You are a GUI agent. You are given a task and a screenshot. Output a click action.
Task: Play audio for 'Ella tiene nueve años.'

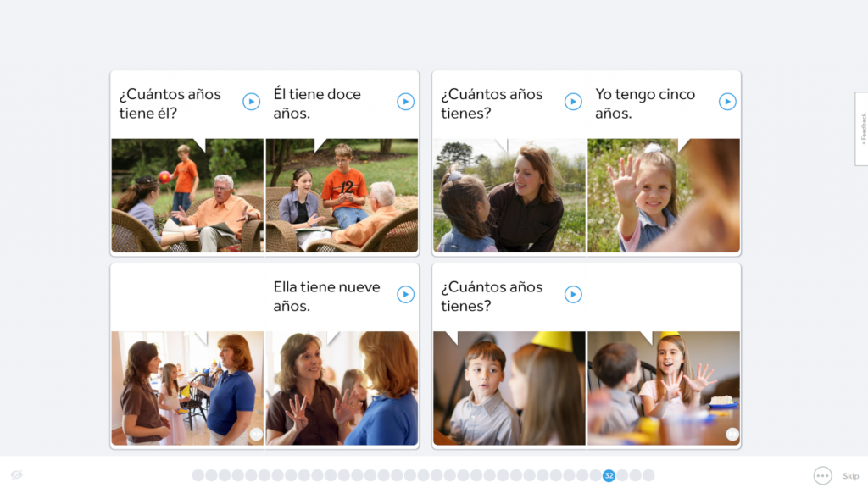406,294
